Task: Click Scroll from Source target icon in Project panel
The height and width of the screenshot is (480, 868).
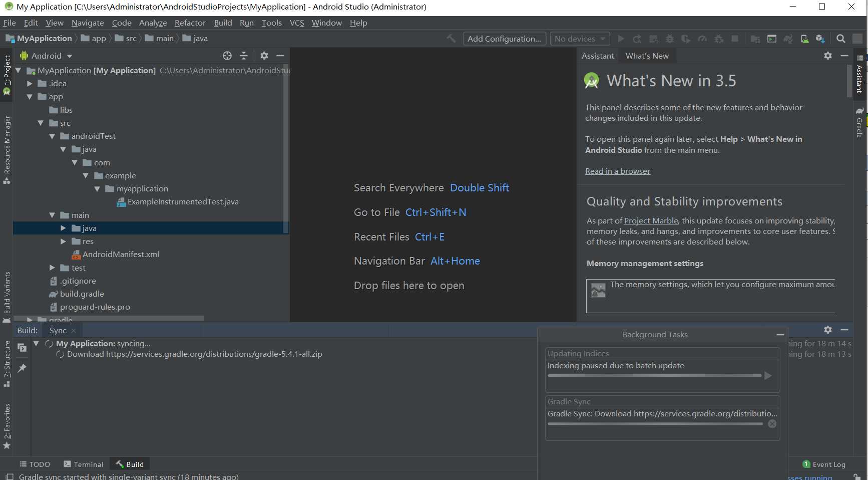Action: 227,56
